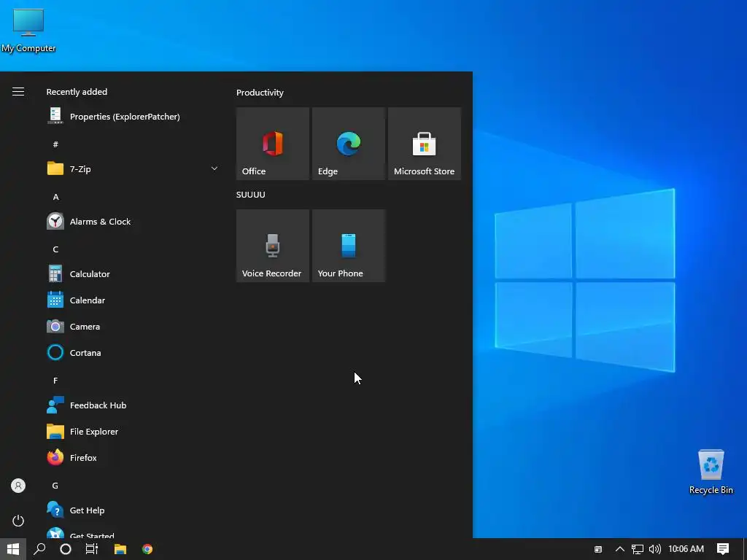
Task: Click the F letter header
Action: point(55,381)
